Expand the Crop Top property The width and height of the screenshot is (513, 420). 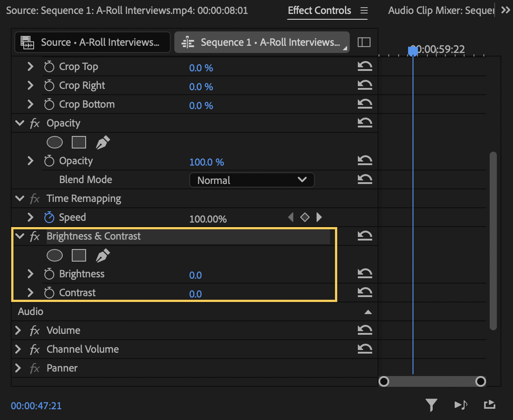pos(30,66)
